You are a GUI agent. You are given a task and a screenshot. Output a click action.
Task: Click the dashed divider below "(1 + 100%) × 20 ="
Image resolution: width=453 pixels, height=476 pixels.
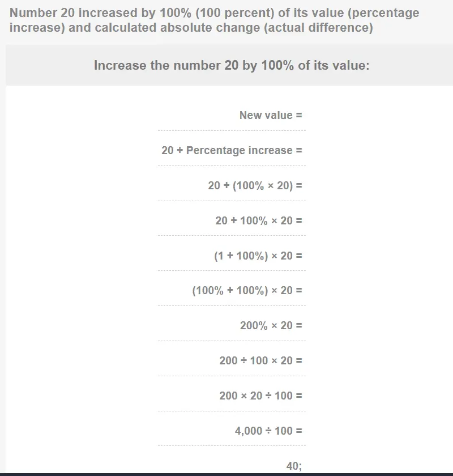232,271
